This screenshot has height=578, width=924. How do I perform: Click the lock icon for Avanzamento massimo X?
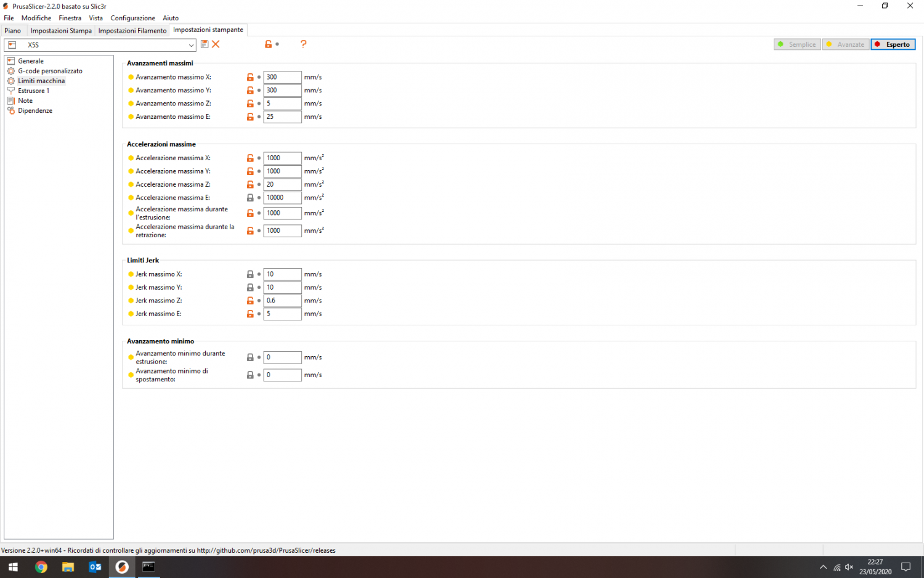tap(250, 77)
